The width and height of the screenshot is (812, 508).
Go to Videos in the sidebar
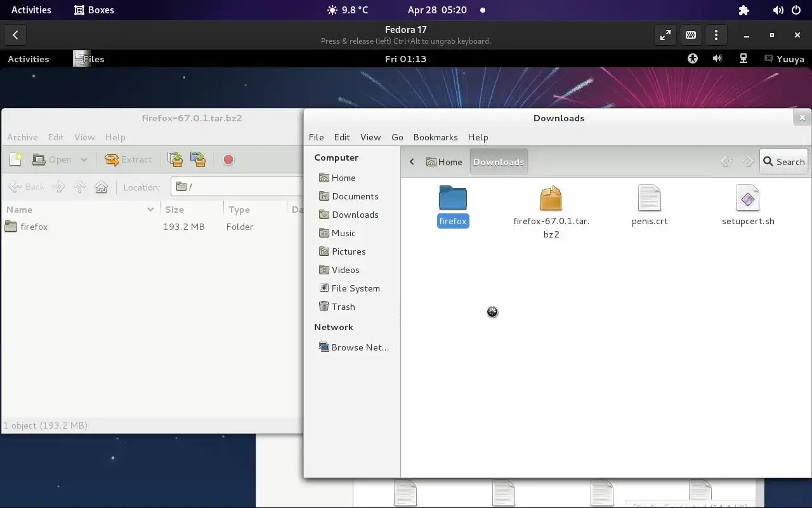click(352, 270)
